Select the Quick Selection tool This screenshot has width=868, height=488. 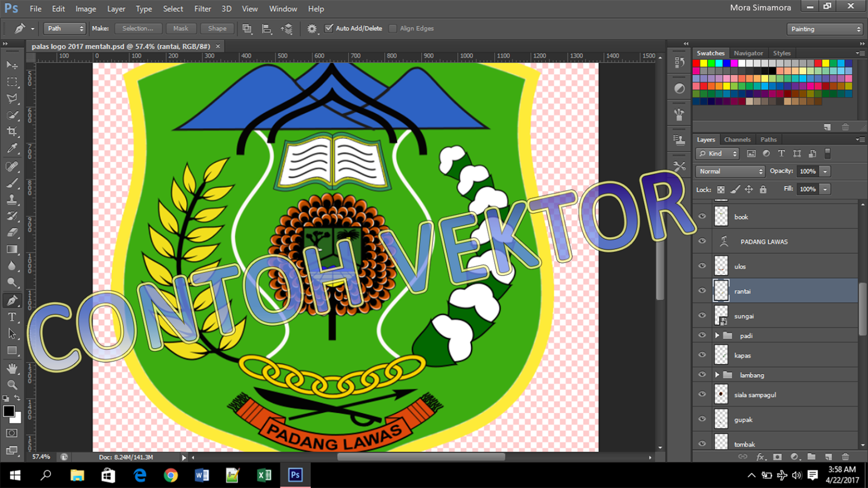[12, 115]
